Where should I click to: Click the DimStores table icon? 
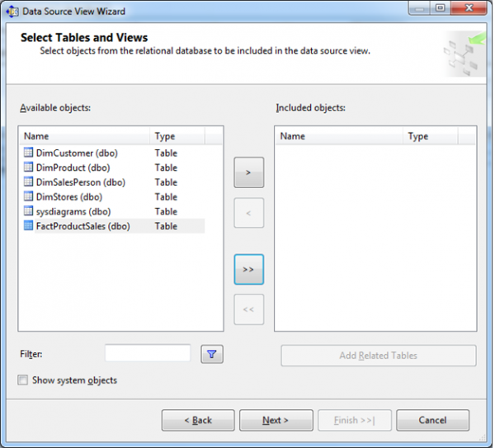pos(28,197)
